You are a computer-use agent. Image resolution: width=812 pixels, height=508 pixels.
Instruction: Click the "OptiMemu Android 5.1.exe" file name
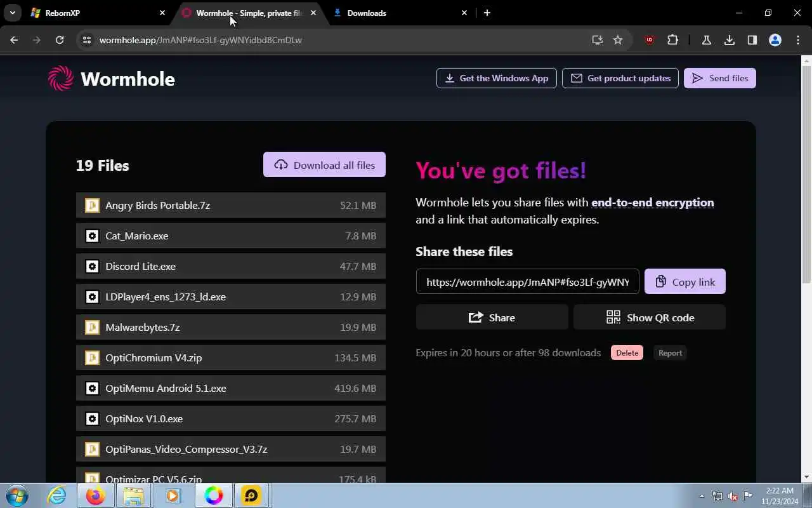point(166,388)
